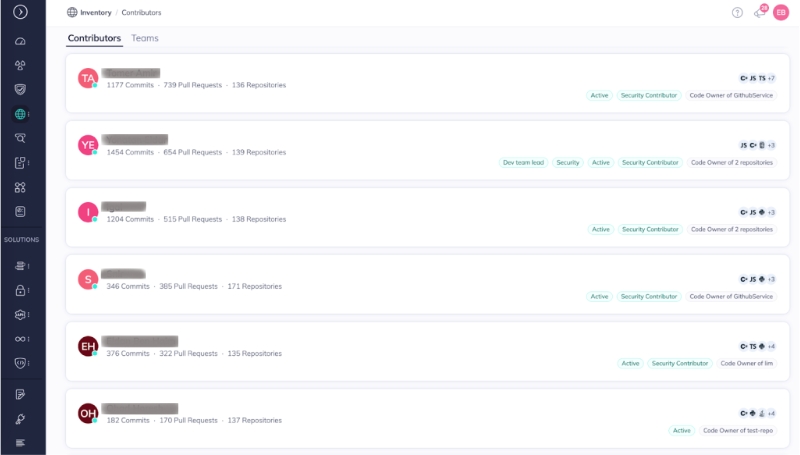Click the globe Inventory icon in sidebar

coord(20,114)
